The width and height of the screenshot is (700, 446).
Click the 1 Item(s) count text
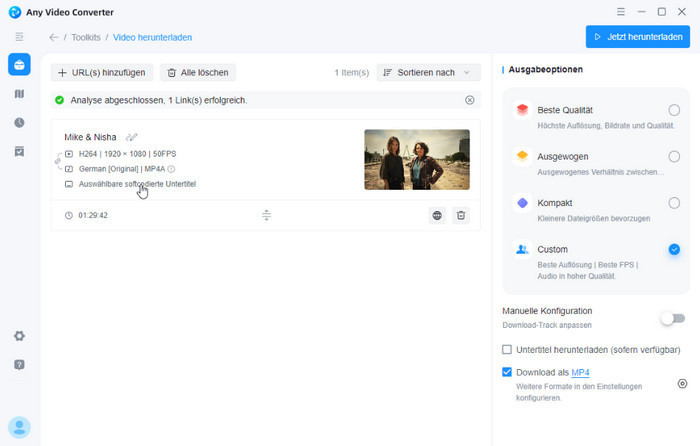352,72
